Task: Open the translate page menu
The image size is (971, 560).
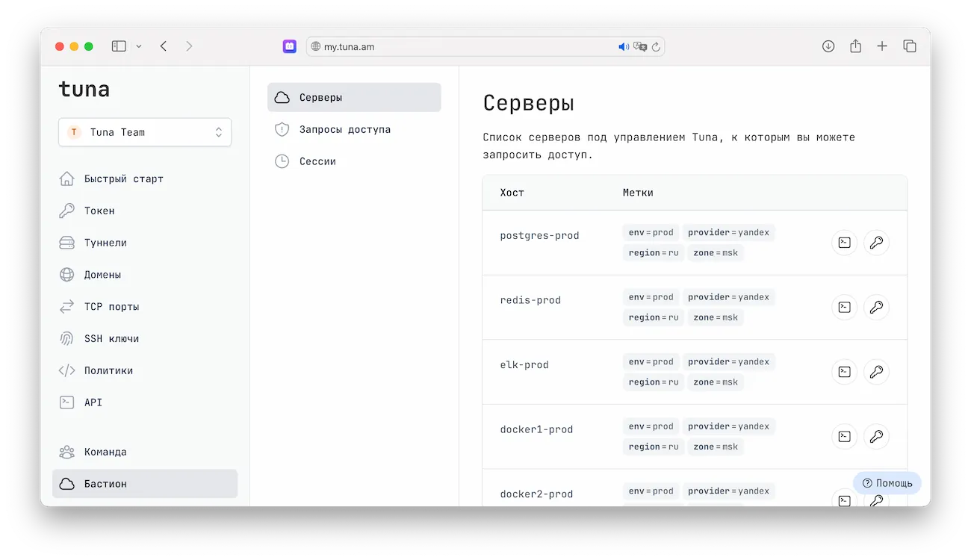Action: (640, 47)
